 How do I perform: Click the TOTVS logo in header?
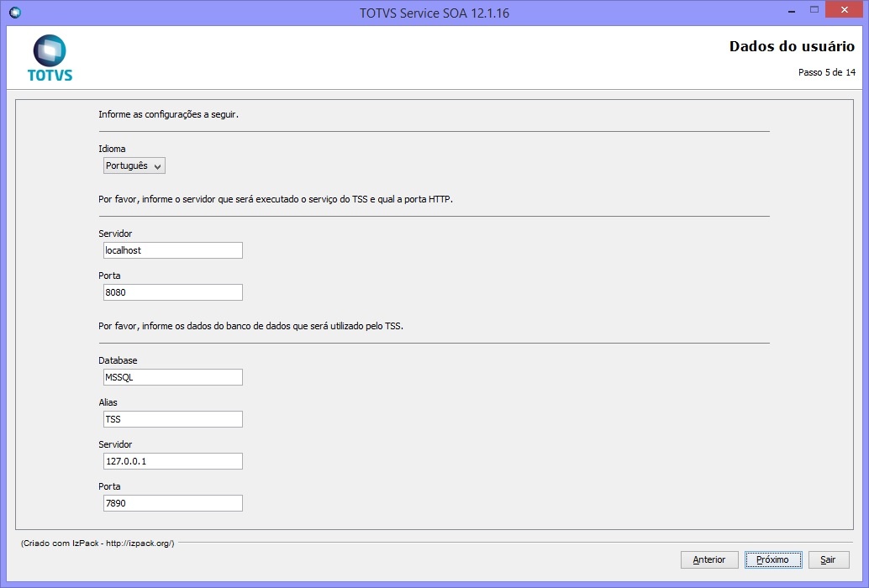click(x=50, y=58)
